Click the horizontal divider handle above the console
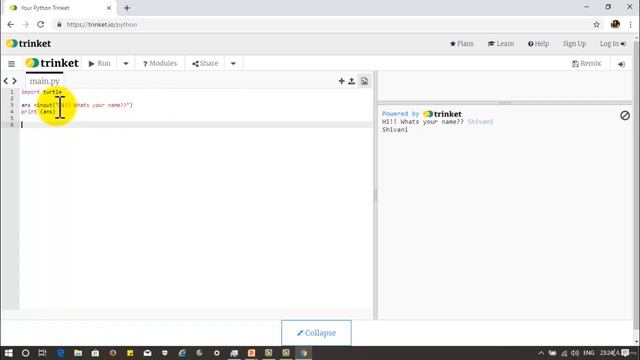This screenshot has width=640, height=360. pos(505,103)
